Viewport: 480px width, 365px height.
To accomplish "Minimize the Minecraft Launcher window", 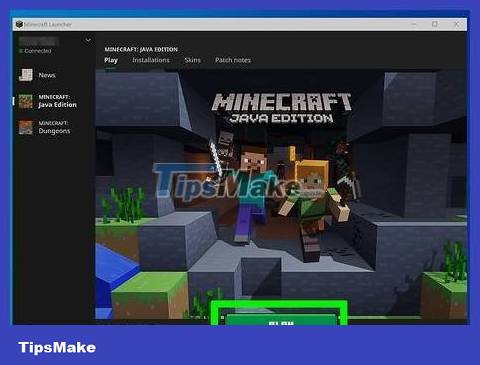I will click(x=414, y=24).
